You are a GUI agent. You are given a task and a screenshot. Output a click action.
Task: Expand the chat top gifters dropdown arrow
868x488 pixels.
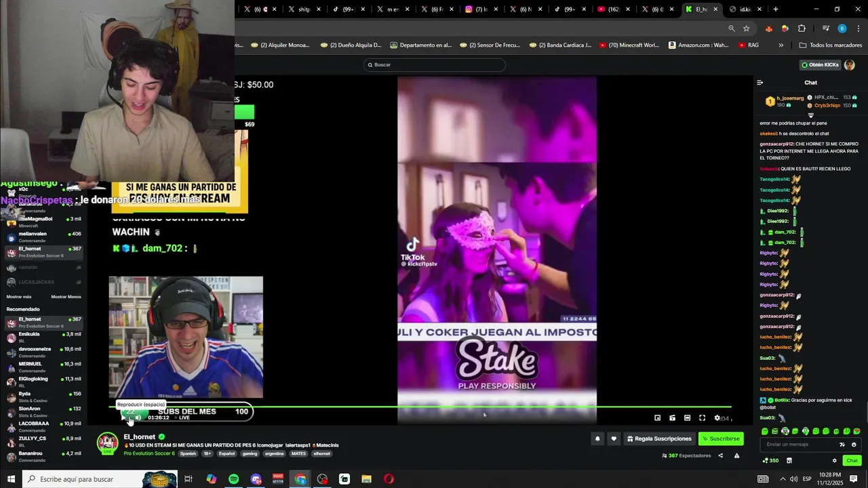click(810, 115)
